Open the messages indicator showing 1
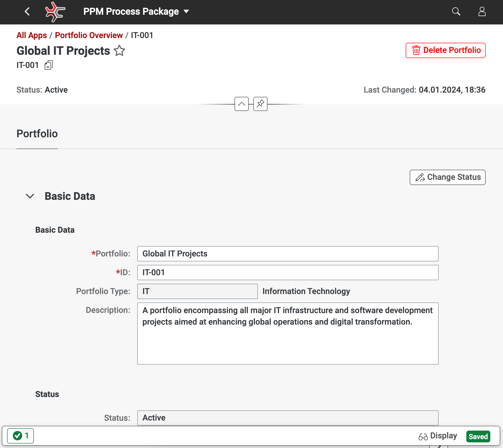Viewport: 503px width, 448px height. point(20,436)
